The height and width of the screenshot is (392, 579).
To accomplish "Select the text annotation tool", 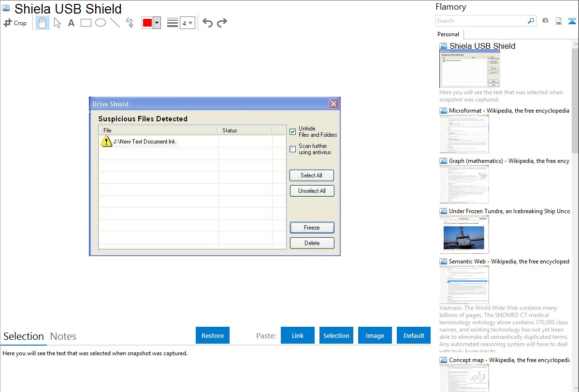I will (71, 23).
